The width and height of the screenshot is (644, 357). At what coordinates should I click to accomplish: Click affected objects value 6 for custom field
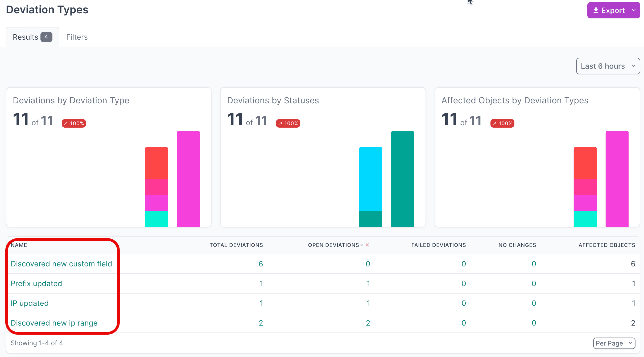[633, 264]
